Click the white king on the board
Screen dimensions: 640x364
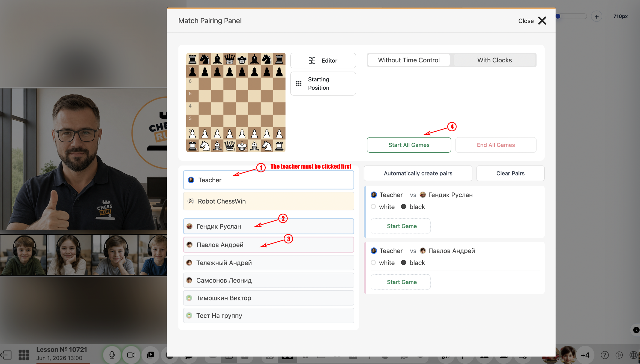(242, 146)
